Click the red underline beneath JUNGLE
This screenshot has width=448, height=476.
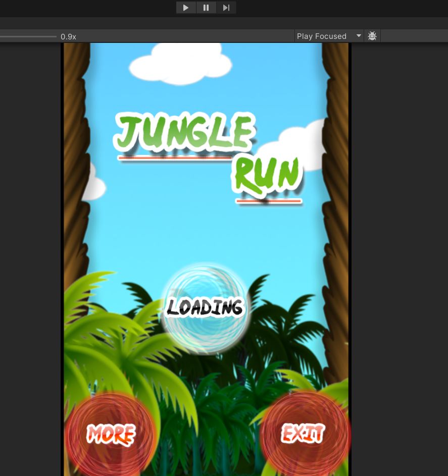pyautogui.click(x=174, y=157)
